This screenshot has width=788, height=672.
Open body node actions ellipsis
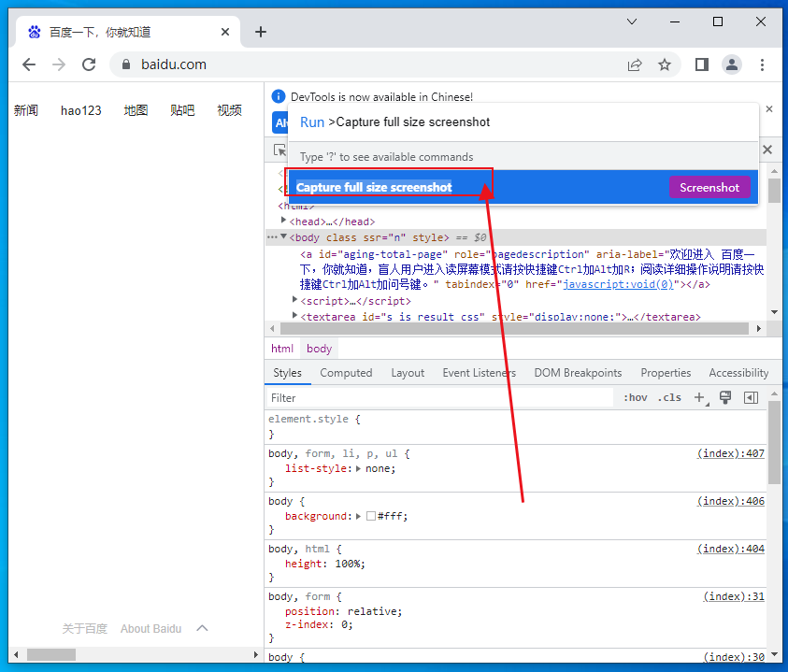(x=272, y=236)
